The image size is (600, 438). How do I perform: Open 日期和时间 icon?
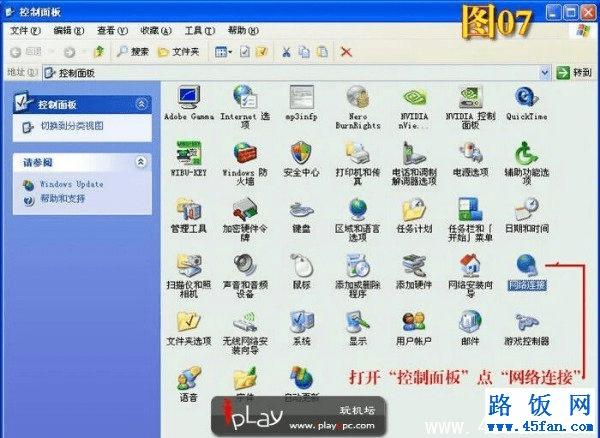[x=527, y=209]
